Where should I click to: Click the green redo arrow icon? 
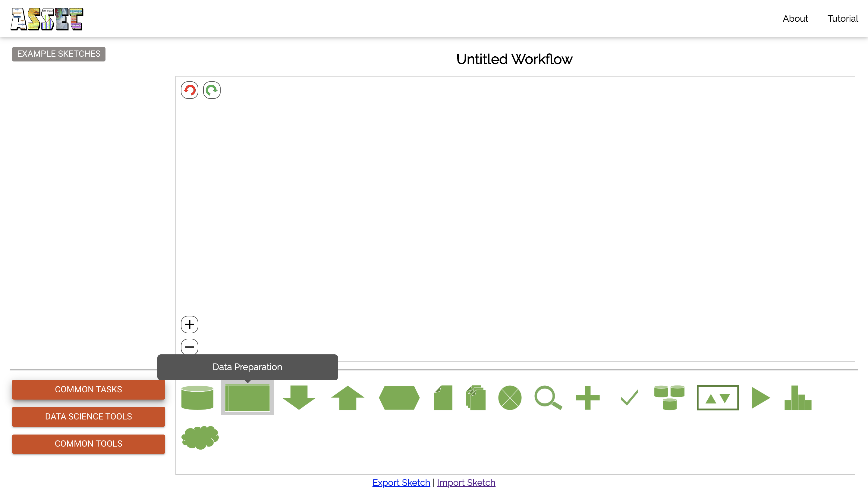pyautogui.click(x=212, y=90)
